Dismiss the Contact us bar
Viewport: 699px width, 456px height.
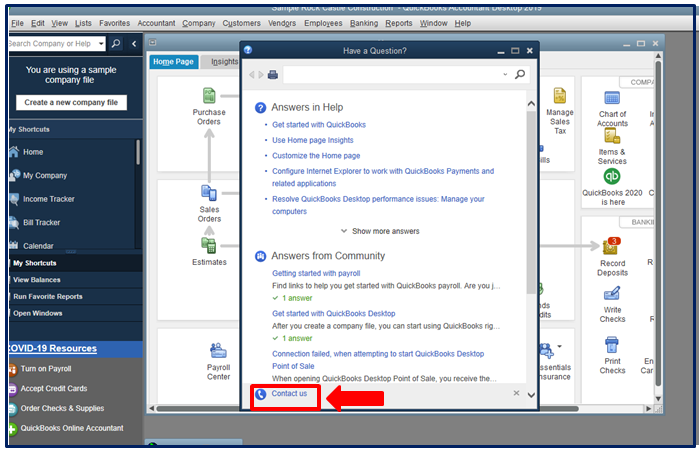coord(516,393)
